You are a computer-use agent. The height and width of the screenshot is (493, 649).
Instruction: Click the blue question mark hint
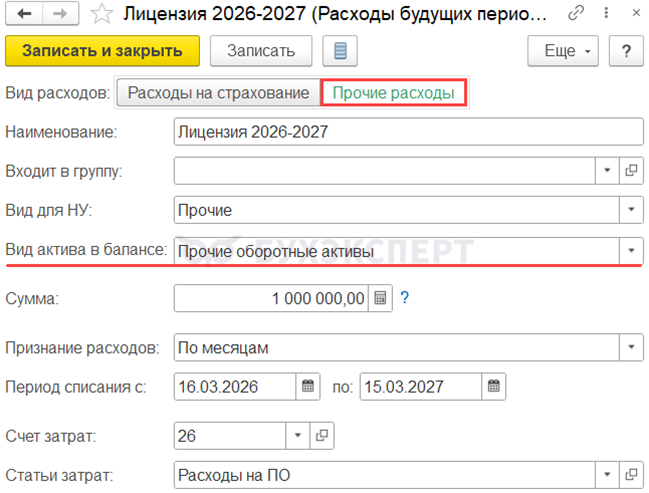(406, 298)
